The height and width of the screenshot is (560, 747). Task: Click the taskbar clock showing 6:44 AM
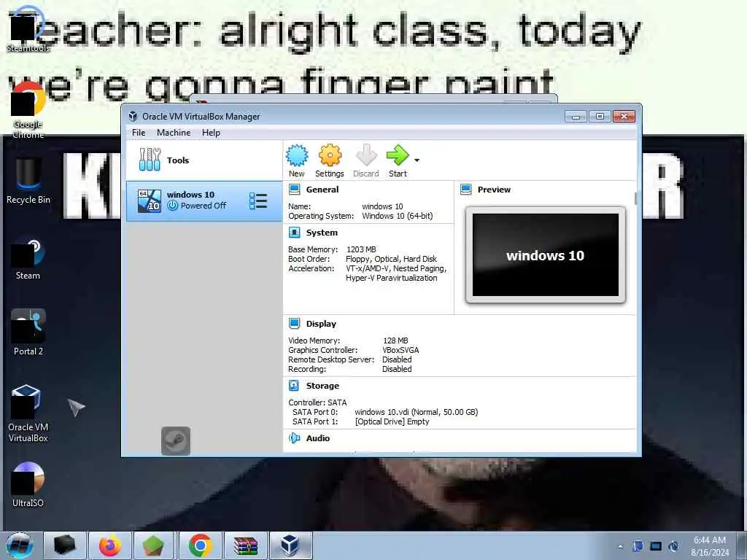[x=710, y=546]
